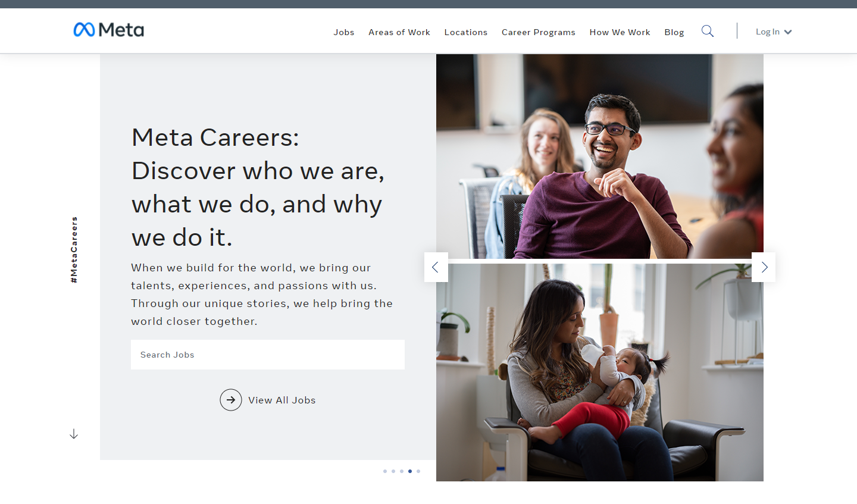Viewport: 857px width, 504px height.
Task: Select the fourth active carousel dot
Action: pyautogui.click(x=410, y=471)
